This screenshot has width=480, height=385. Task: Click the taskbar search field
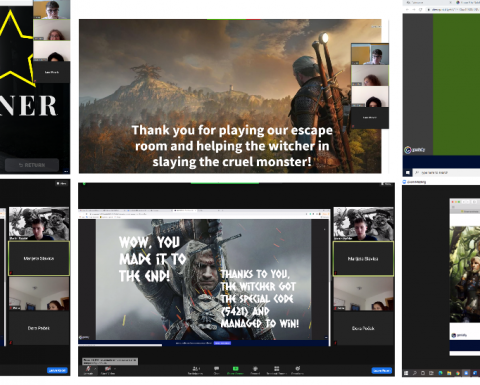(x=447, y=173)
